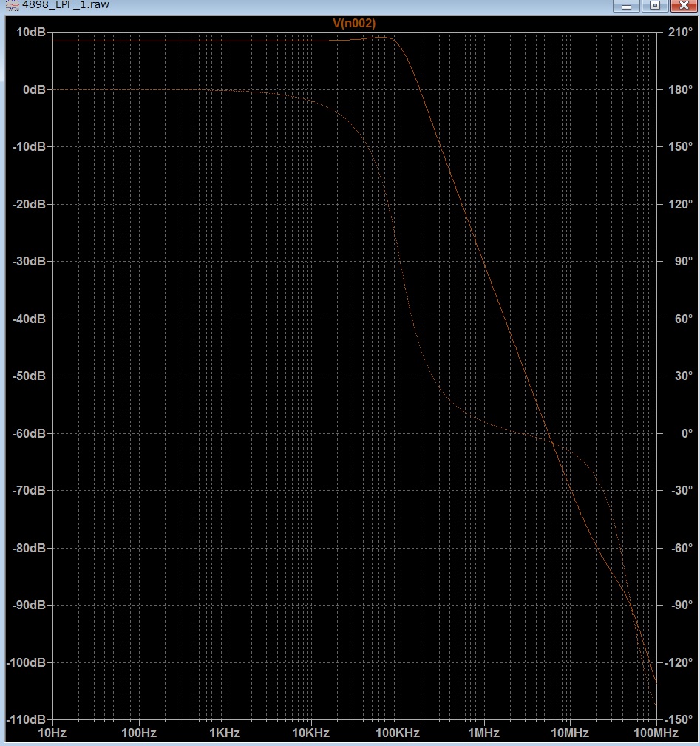Click the -50dB magnitude axis label
The width and height of the screenshot is (700, 746).
click(29, 376)
